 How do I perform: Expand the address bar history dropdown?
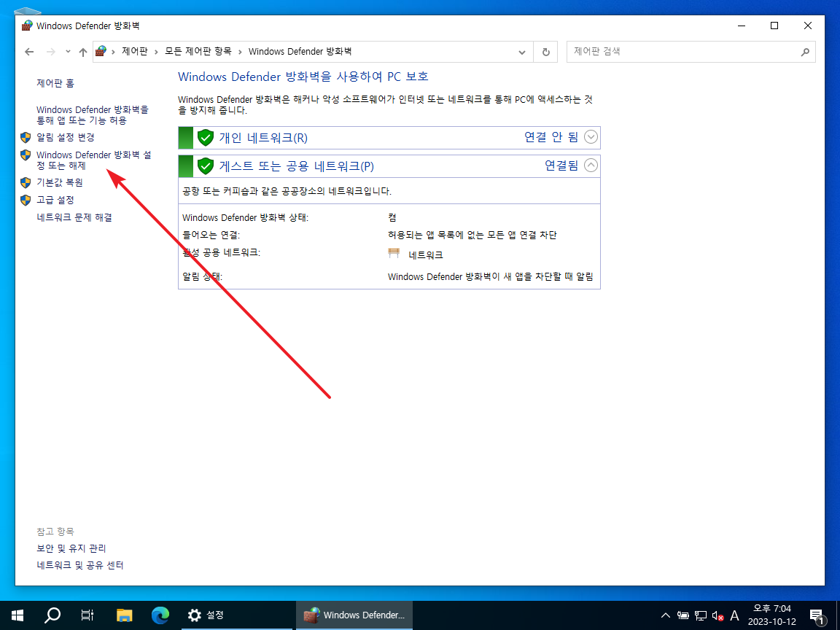pyautogui.click(x=522, y=52)
